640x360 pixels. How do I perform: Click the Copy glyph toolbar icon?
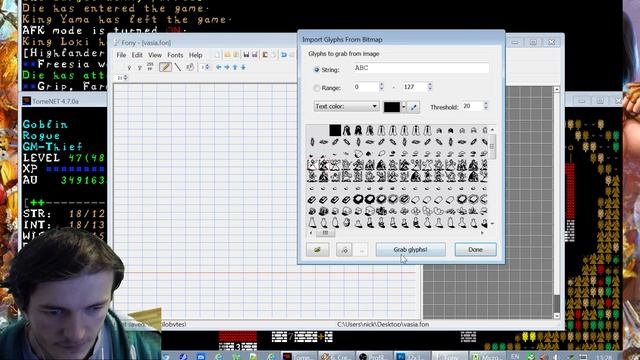click(265, 55)
